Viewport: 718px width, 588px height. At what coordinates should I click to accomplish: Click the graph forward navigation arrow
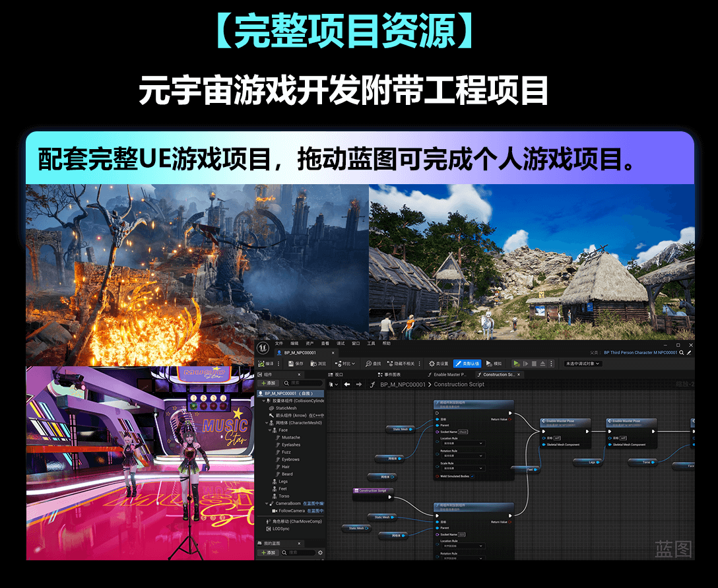[x=359, y=384]
